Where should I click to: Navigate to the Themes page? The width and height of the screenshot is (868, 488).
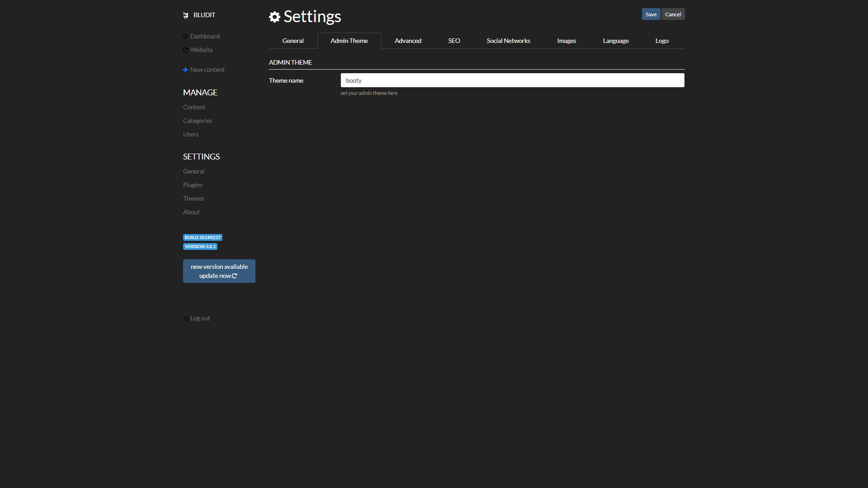193,198
